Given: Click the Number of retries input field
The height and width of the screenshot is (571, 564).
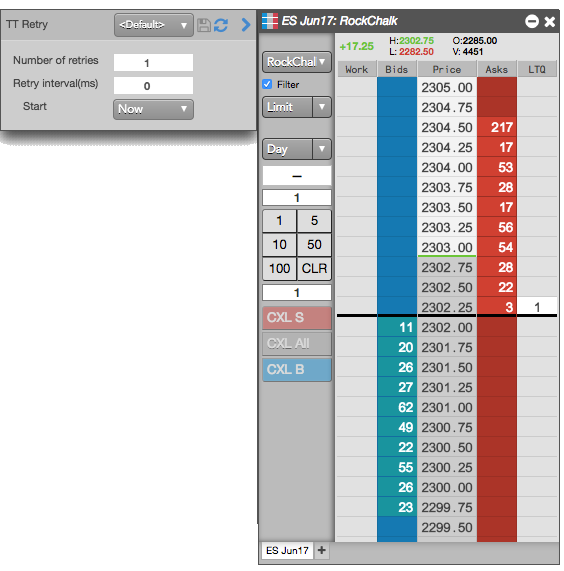Looking at the screenshot, I should [x=153, y=63].
